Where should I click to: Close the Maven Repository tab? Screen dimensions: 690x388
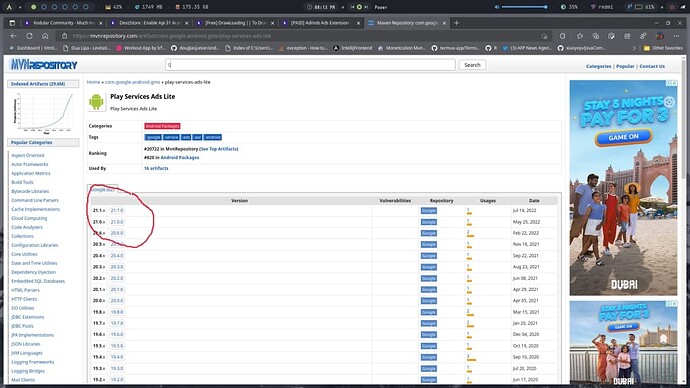pyautogui.click(x=444, y=23)
